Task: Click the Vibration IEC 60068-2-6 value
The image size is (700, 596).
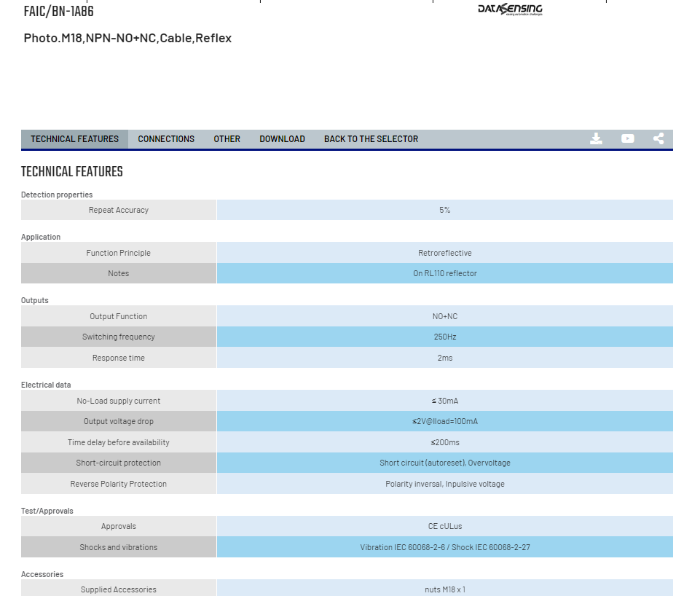Action: tap(444, 547)
